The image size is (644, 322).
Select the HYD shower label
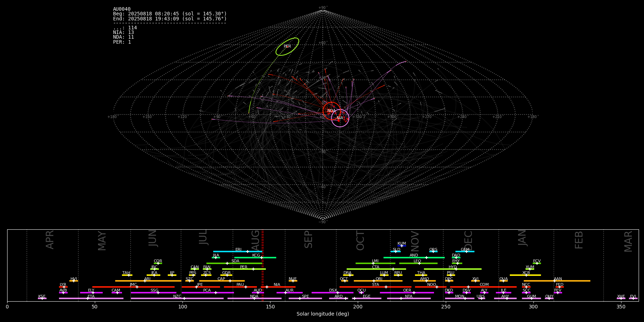click(x=453, y=267)
